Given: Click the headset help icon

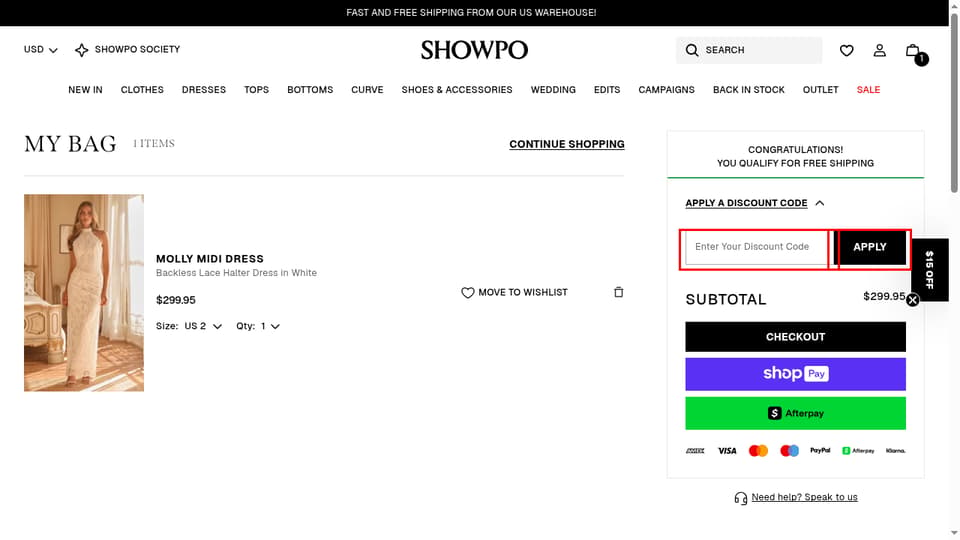Looking at the screenshot, I should click(741, 498).
